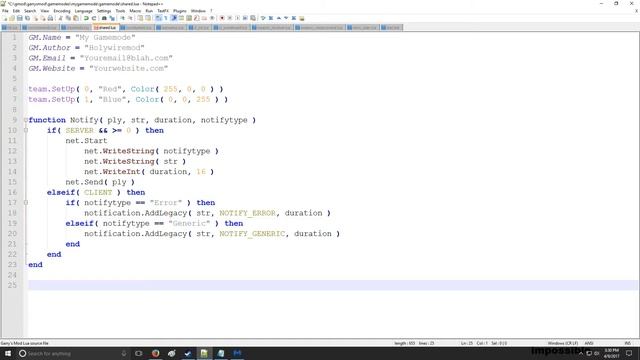Open the Settings menu

(x=104, y=11)
